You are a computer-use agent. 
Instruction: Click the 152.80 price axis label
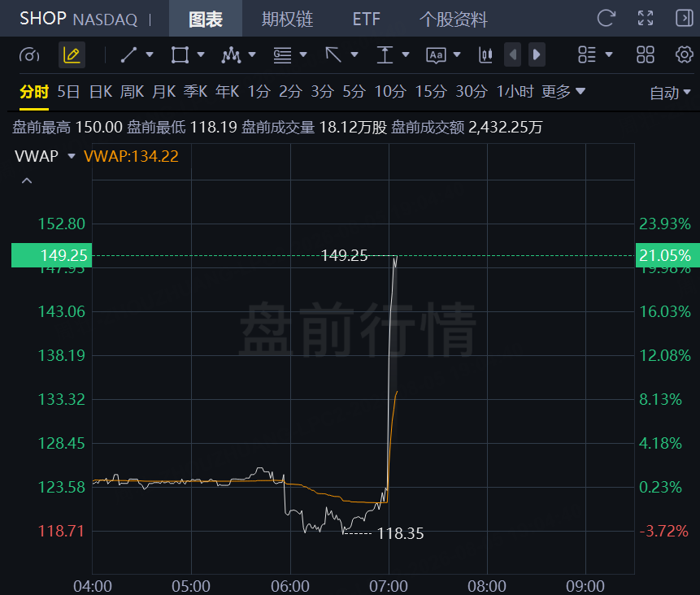pyautogui.click(x=62, y=224)
